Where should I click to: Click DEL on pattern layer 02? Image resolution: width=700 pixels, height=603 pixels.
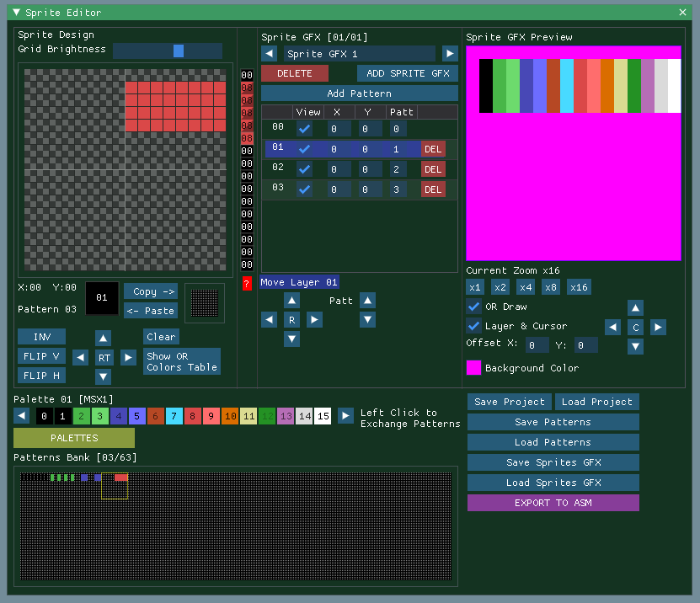pos(433,168)
